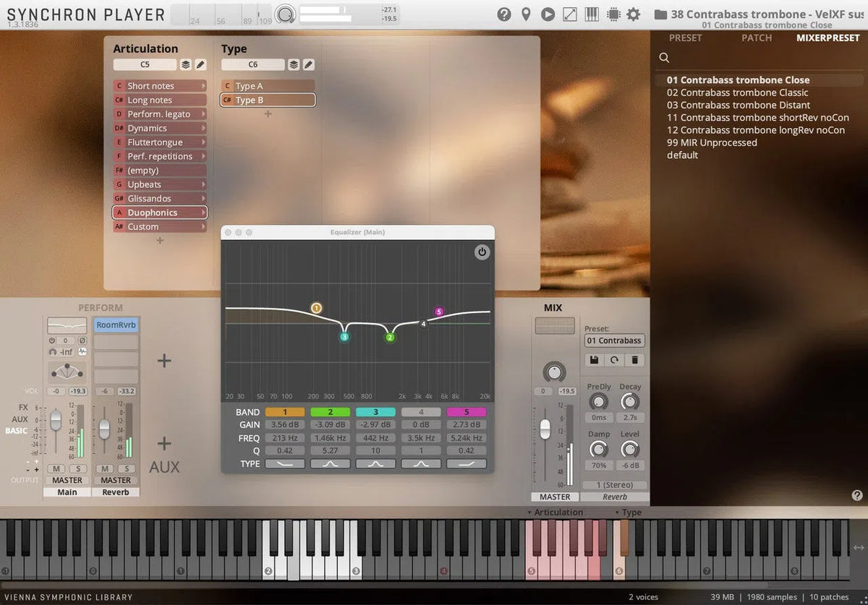Click the MIR location pin icon
This screenshot has width=868, height=605.
pyautogui.click(x=526, y=14)
